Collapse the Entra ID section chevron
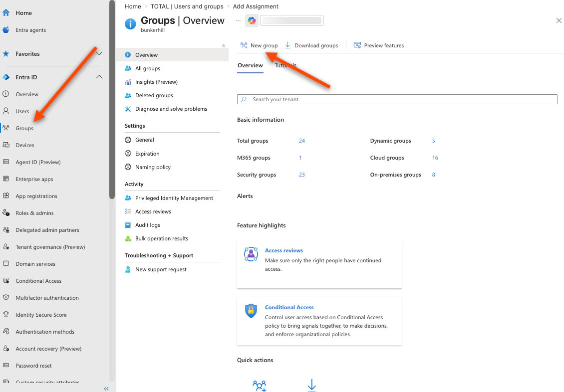This screenshot has height=392, width=564. point(99,77)
